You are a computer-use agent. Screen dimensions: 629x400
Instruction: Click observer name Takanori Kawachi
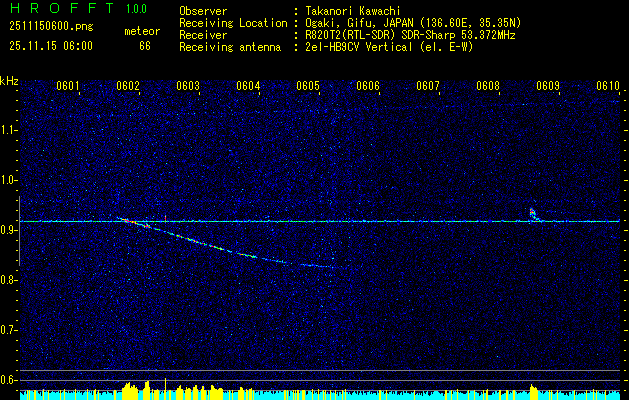coord(353,11)
